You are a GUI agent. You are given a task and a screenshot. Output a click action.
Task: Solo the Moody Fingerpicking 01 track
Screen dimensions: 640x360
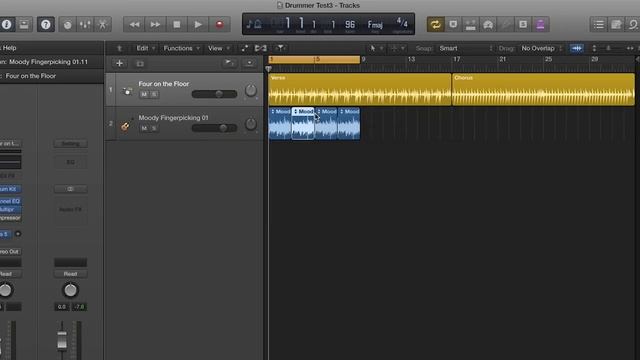[154, 128]
